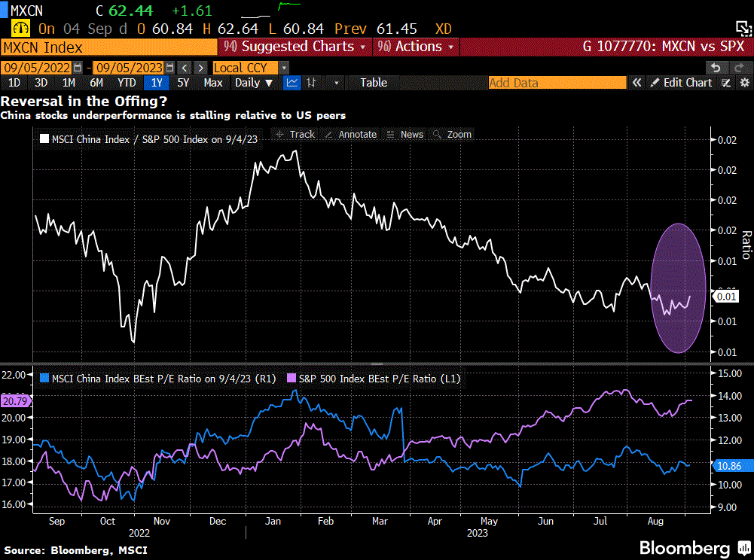
Task: Click the MXCN Index security field
Action: click(x=108, y=47)
